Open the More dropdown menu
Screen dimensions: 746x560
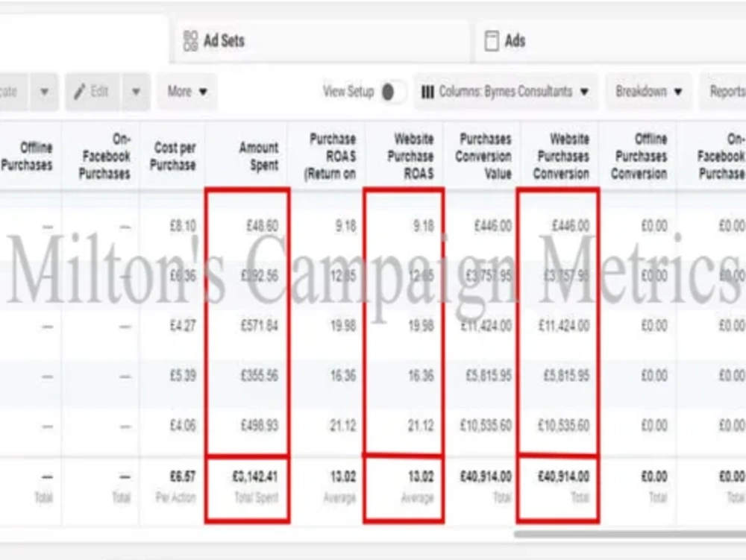click(x=187, y=91)
